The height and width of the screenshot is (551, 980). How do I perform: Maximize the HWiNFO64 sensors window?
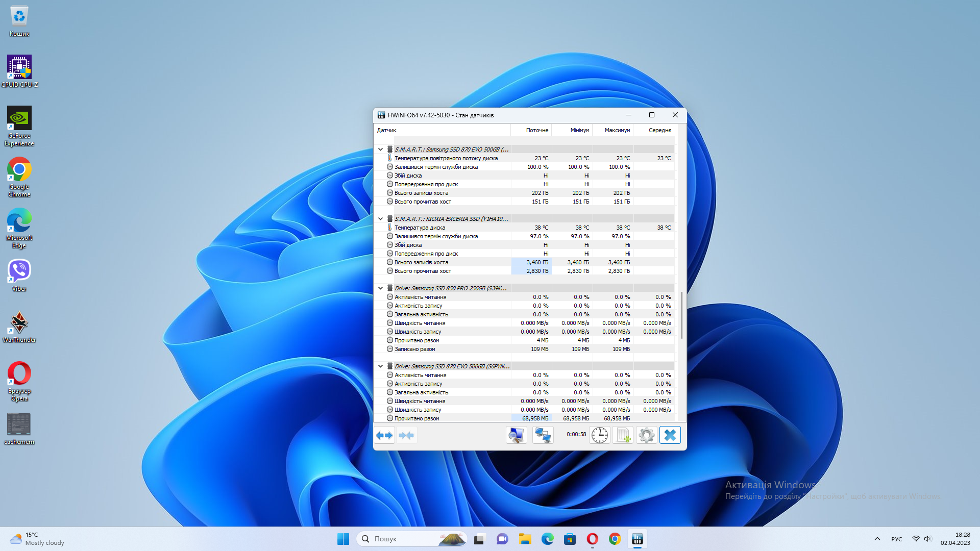point(652,115)
